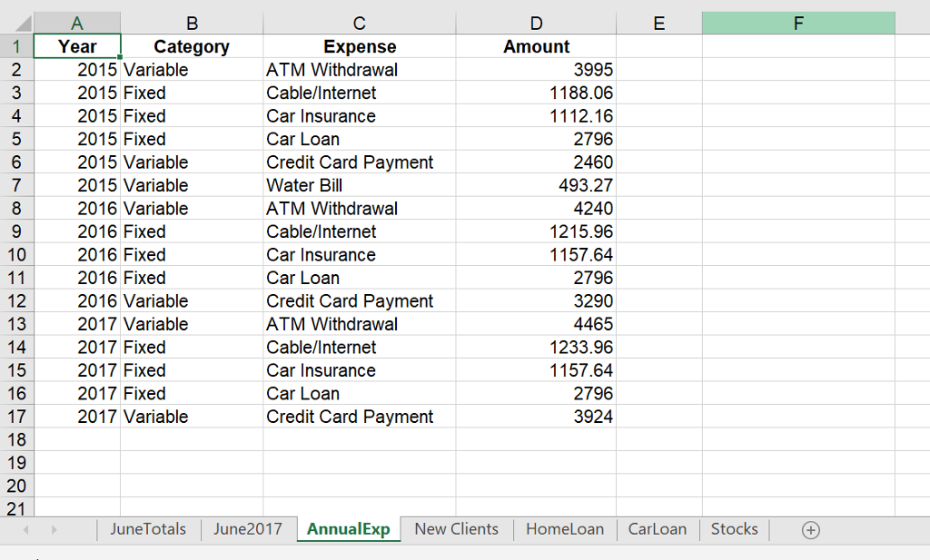Select cell A1 containing Year
Screen dimensions: 930x560
click(76, 45)
